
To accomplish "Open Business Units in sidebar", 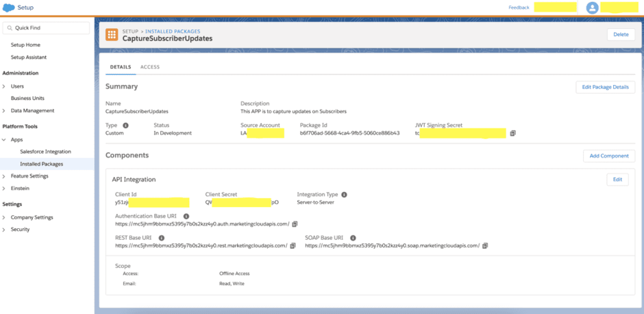I will (27, 98).
